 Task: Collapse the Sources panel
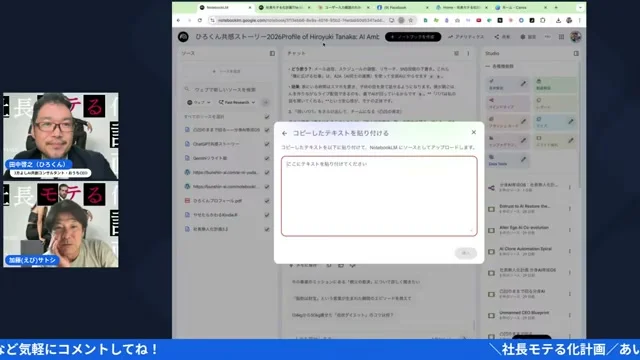tap(272, 53)
